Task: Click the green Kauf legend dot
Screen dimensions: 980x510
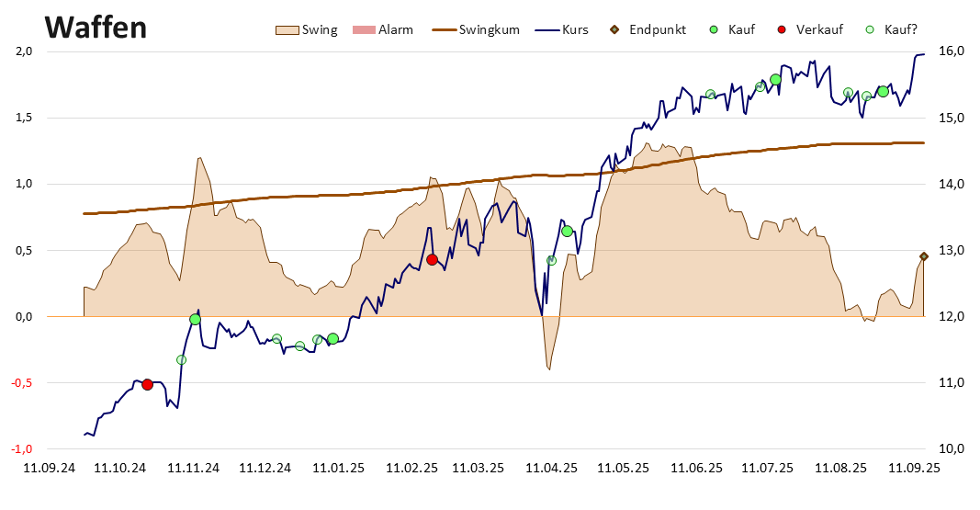Action: pyautogui.click(x=715, y=29)
